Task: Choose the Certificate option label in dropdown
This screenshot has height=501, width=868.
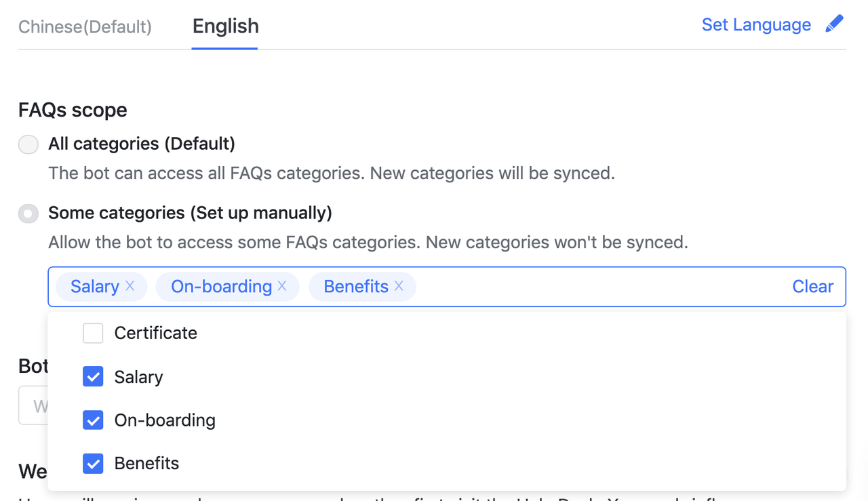Action: click(155, 333)
